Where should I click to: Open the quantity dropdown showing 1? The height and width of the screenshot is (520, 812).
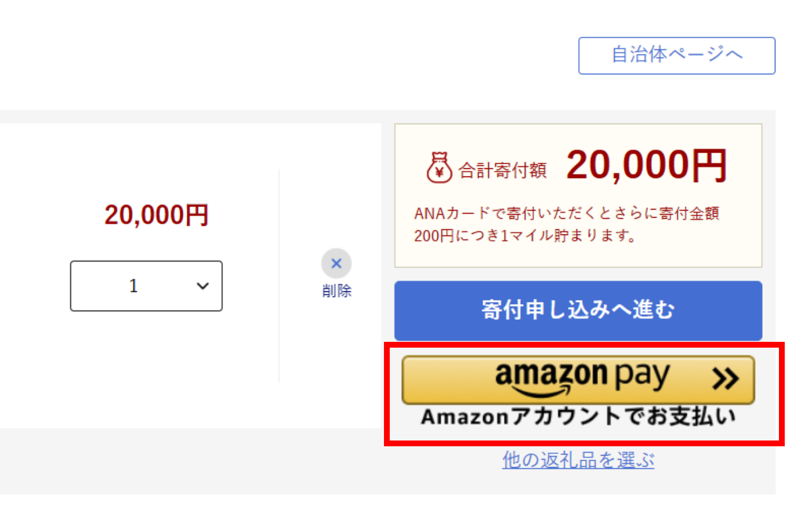pos(146,286)
